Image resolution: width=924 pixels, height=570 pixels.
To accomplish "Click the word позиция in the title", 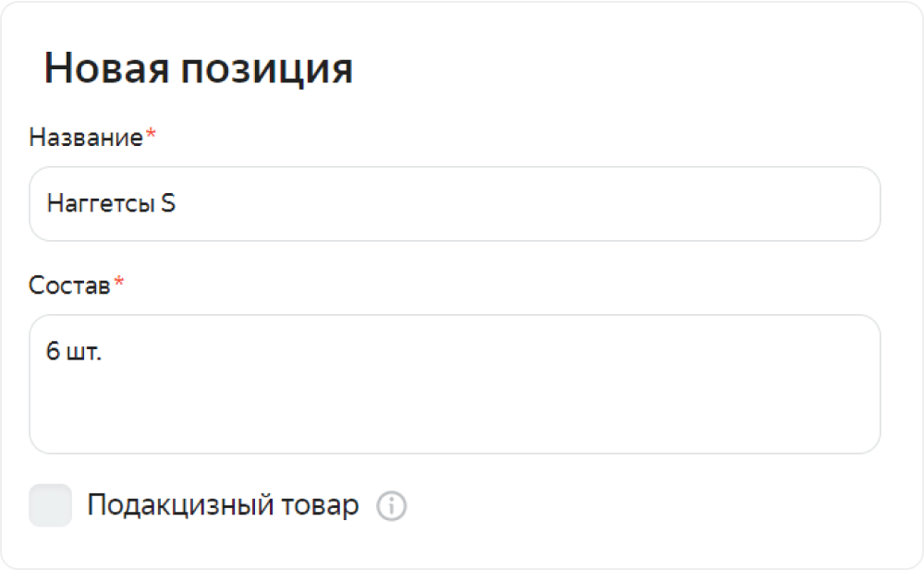I will [x=266, y=69].
